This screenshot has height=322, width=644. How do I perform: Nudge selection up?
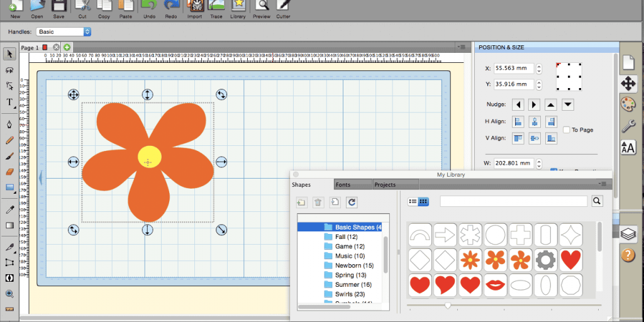click(x=551, y=105)
